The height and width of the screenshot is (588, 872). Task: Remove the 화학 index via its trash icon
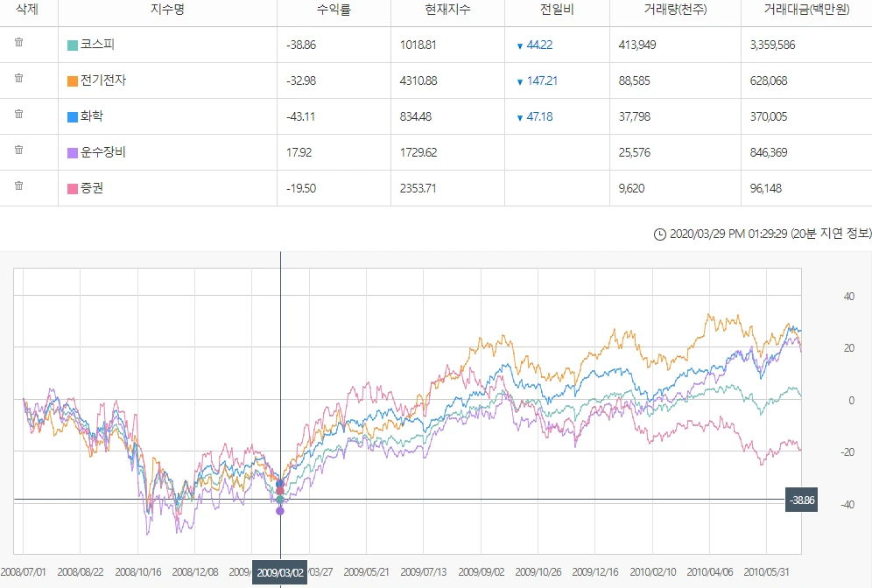[19, 114]
